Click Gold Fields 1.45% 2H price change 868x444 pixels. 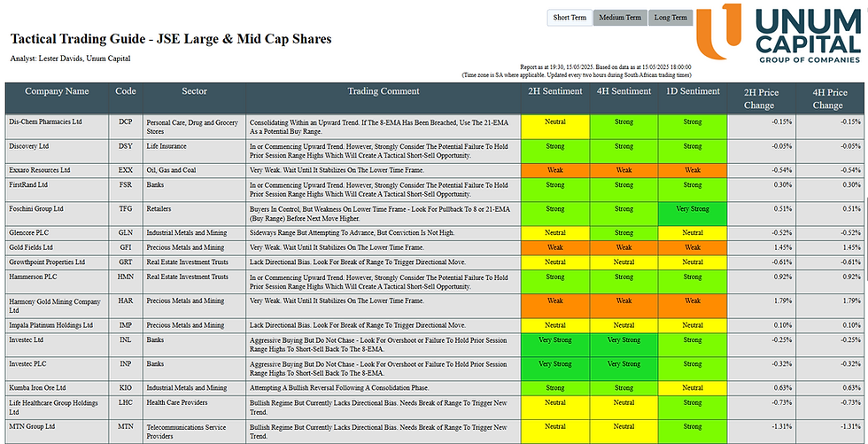pos(783,247)
